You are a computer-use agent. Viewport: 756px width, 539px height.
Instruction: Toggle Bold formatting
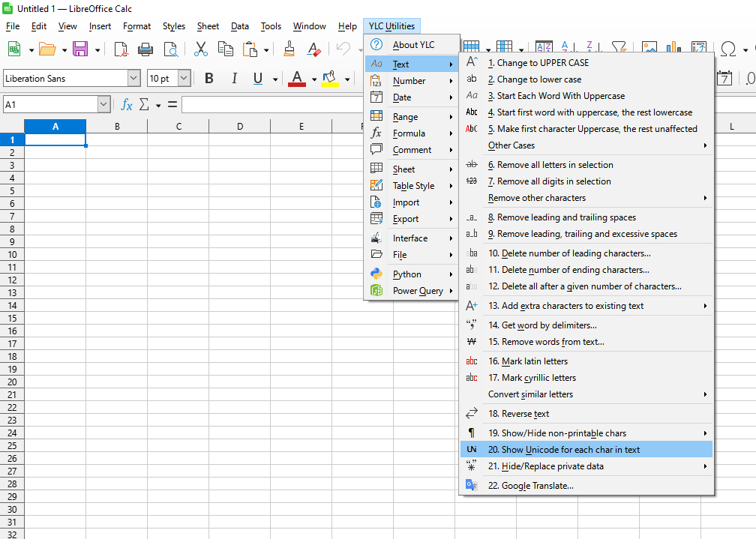[209, 79]
